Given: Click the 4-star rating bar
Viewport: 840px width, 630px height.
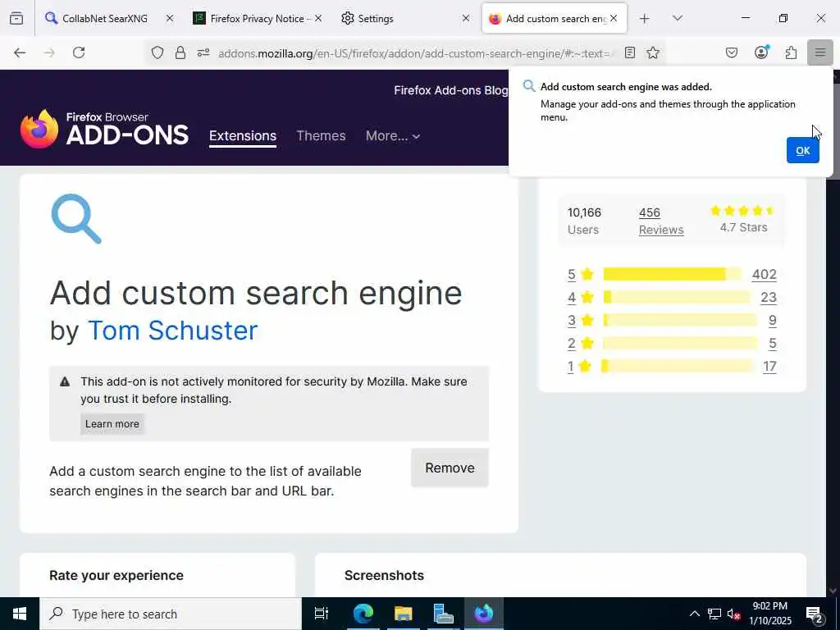Looking at the screenshot, I should pos(677,297).
